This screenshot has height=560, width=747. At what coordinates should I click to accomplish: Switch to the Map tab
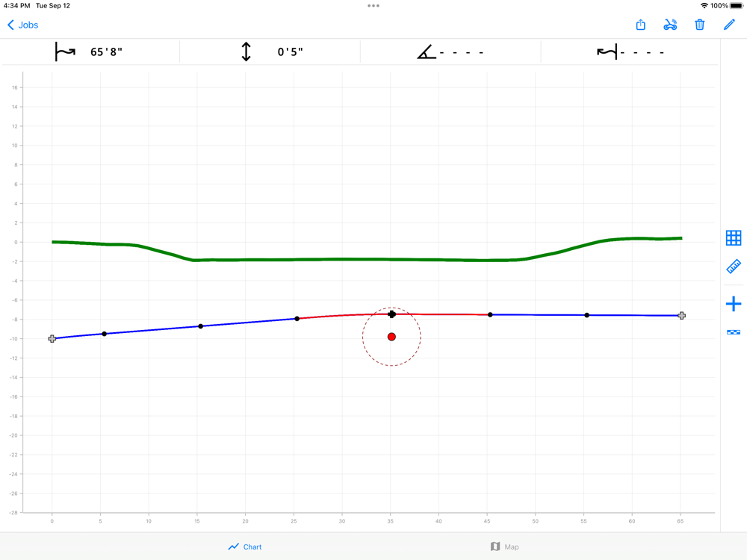[504, 547]
